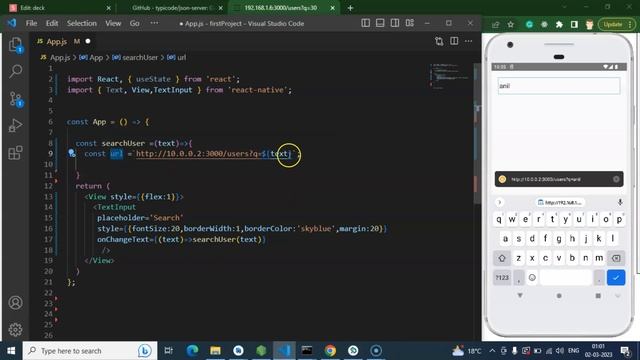Open the Extensions view
Screen dimensions: 640x360
[x=16, y=153]
